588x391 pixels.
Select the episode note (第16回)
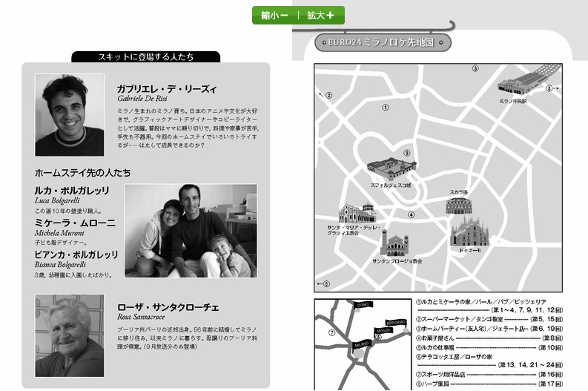(x=550, y=375)
